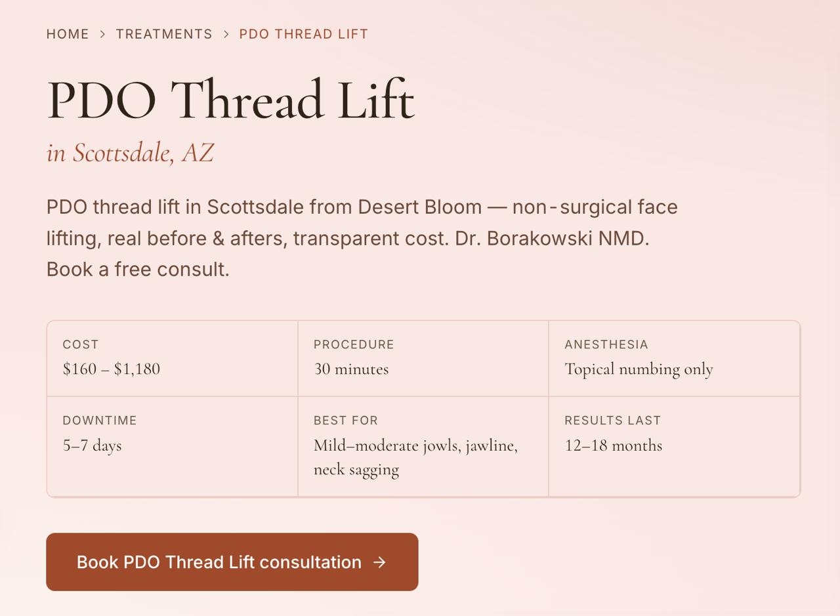Select the RESULTS LAST info cell

click(x=674, y=447)
